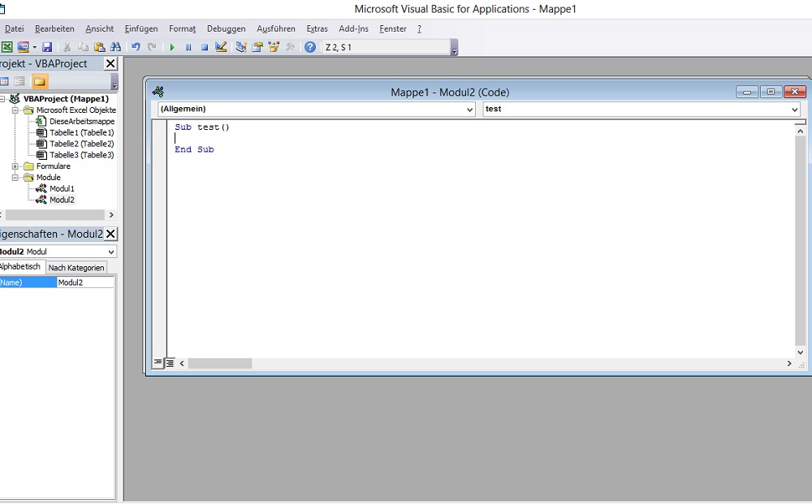Select the Paste toolbar icon
This screenshot has height=504, width=812.
(98, 46)
